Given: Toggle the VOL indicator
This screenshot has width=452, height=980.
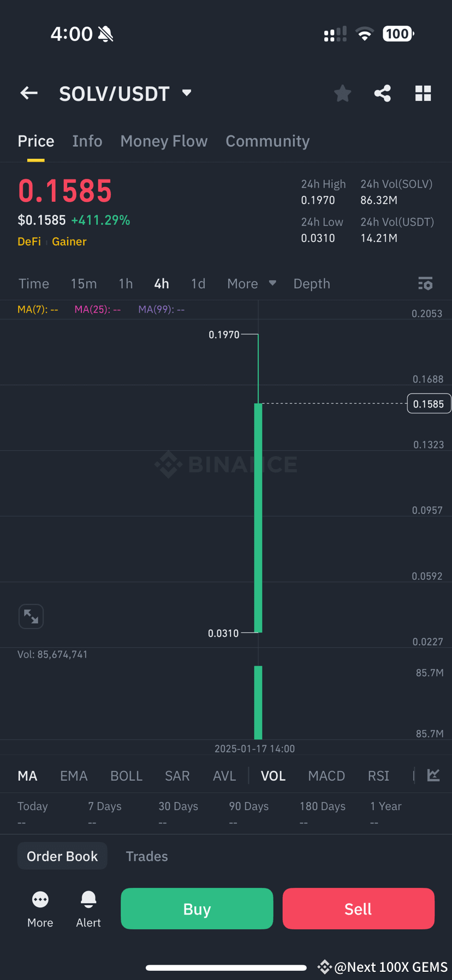Looking at the screenshot, I should click(273, 775).
